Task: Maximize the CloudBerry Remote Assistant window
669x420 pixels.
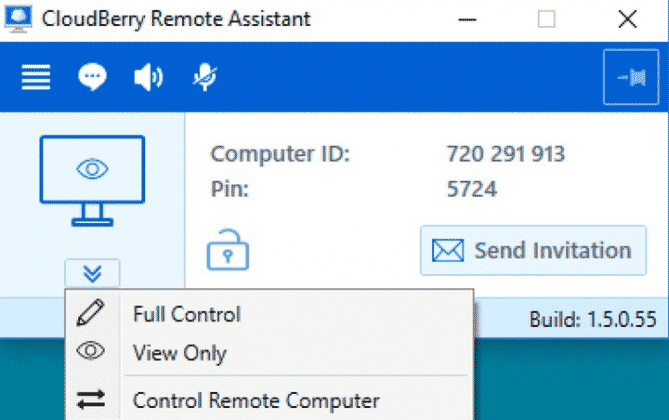Action: (547, 19)
